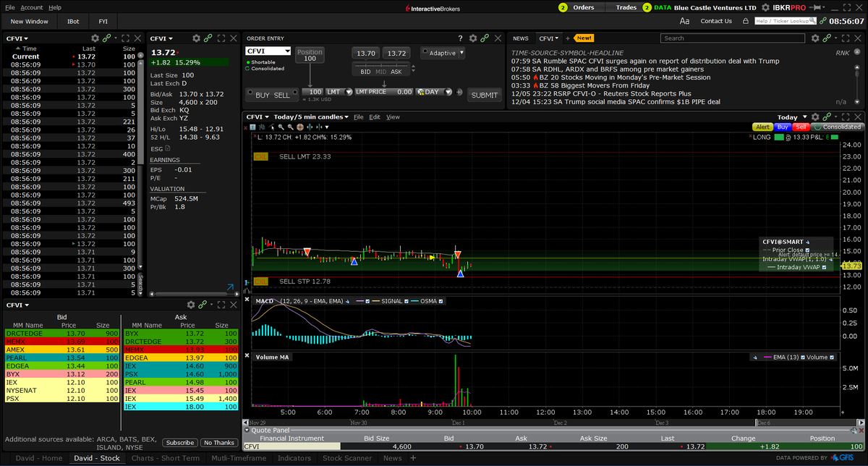Open quote details panel gear icon

click(196, 38)
